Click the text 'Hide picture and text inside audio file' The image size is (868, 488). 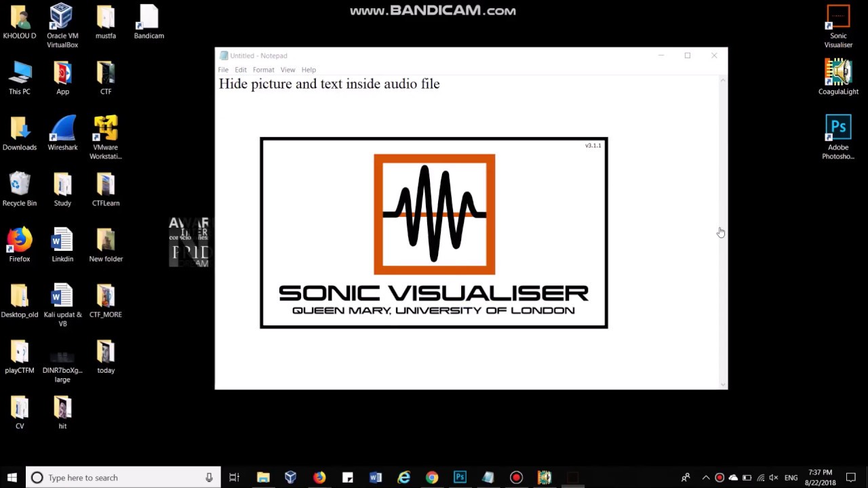tap(329, 84)
